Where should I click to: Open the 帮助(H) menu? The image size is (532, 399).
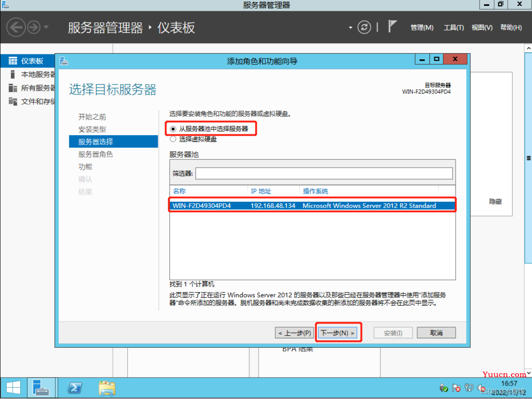click(x=511, y=27)
